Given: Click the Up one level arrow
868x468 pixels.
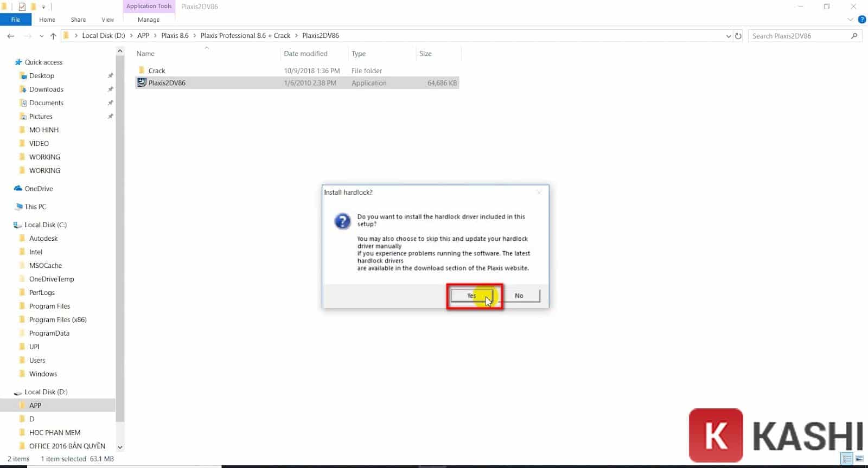Looking at the screenshot, I should 53,36.
